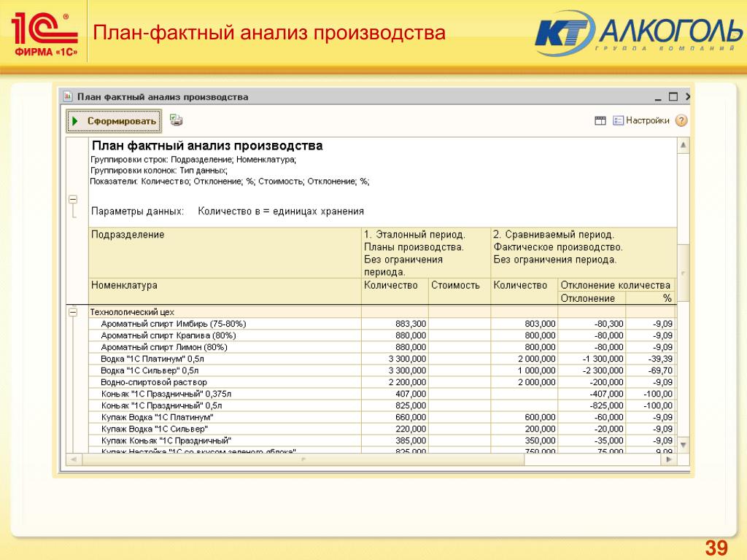Click the Стоимость column header
The height and width of the screenshot is (560, 747).
coord(455,285)
